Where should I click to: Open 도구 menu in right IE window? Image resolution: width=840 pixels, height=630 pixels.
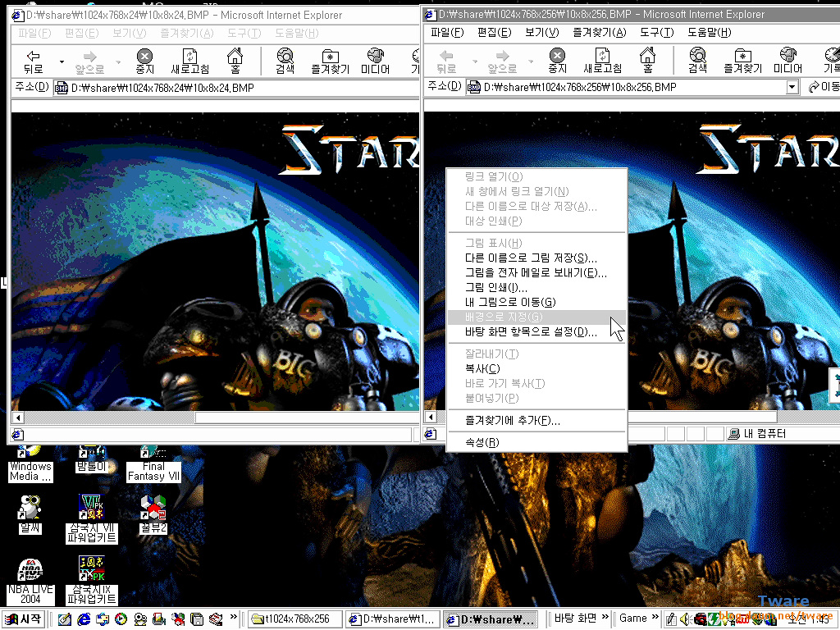click(657, 33)
